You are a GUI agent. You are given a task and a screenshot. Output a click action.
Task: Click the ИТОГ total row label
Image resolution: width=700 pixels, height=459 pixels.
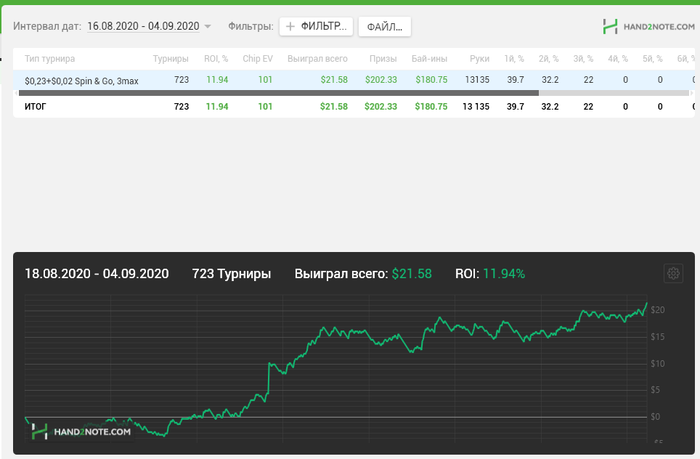pos(35,107)
